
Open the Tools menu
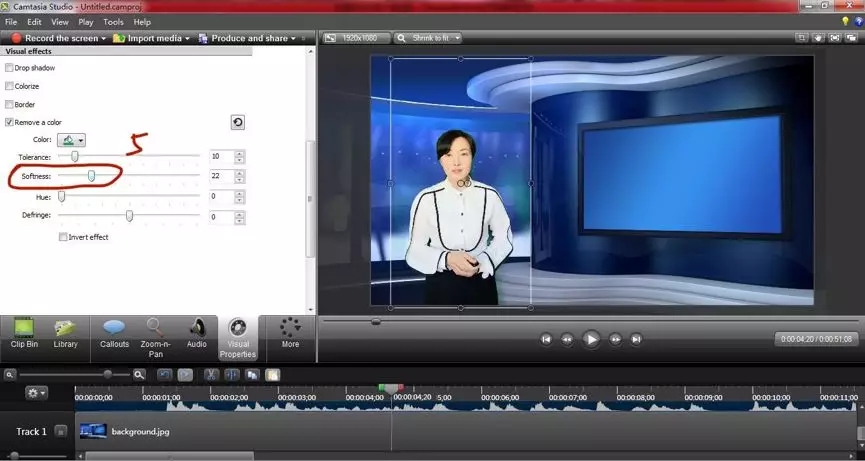pyautogui.click(x=113, y=21)
